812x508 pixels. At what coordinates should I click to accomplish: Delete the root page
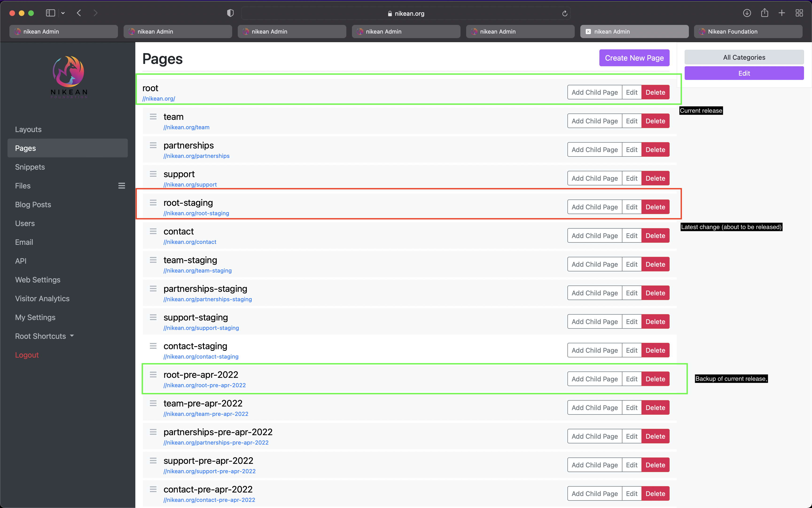point(655,92)
